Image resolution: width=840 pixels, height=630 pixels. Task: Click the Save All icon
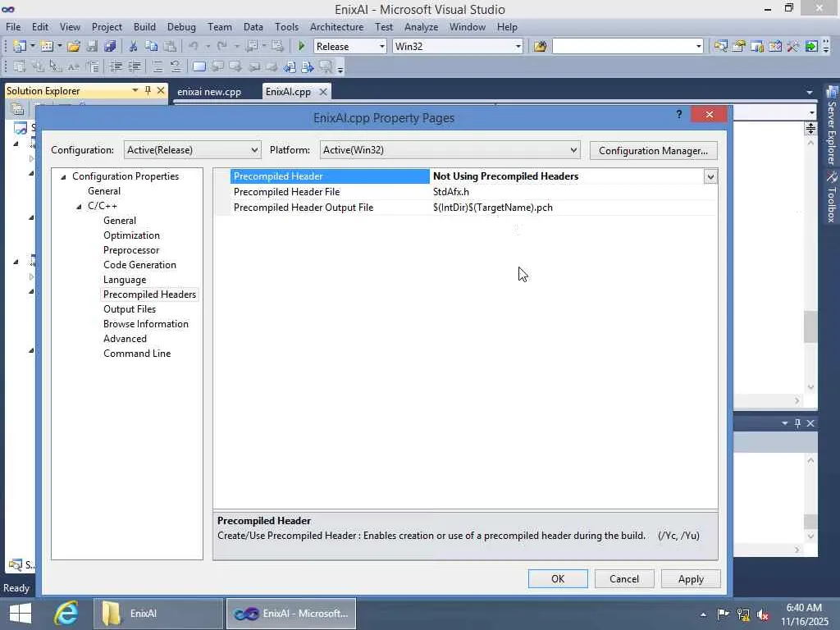coord(111,47)
